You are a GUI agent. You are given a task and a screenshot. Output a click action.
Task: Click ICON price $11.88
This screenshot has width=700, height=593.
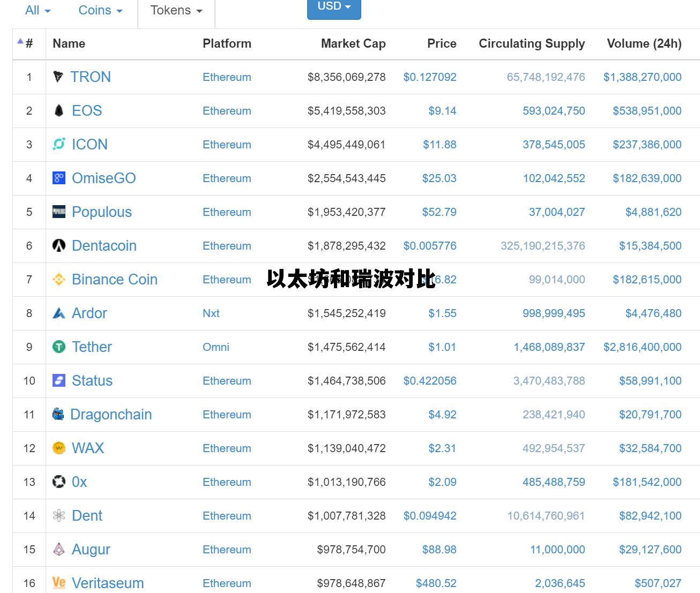click(x=440, y=144)
